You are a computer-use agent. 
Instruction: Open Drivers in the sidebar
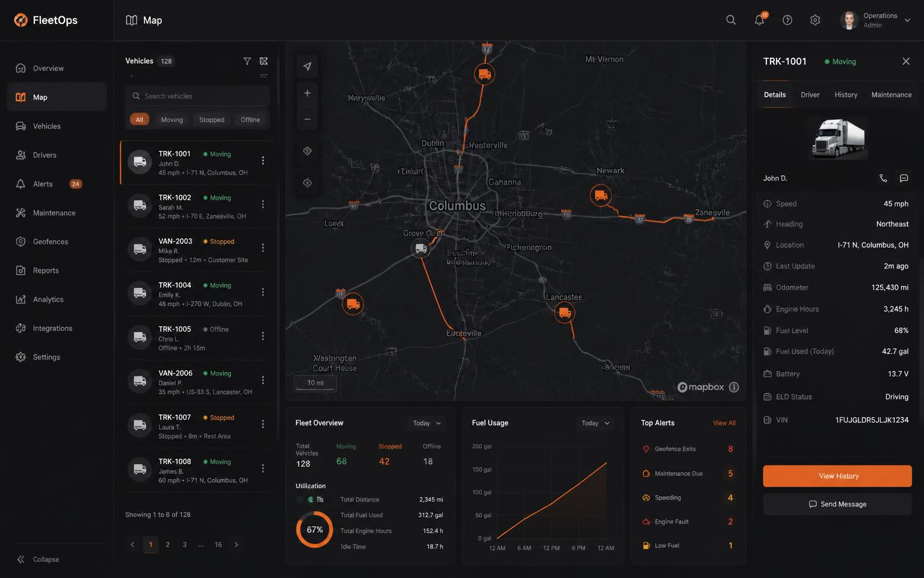57,155
